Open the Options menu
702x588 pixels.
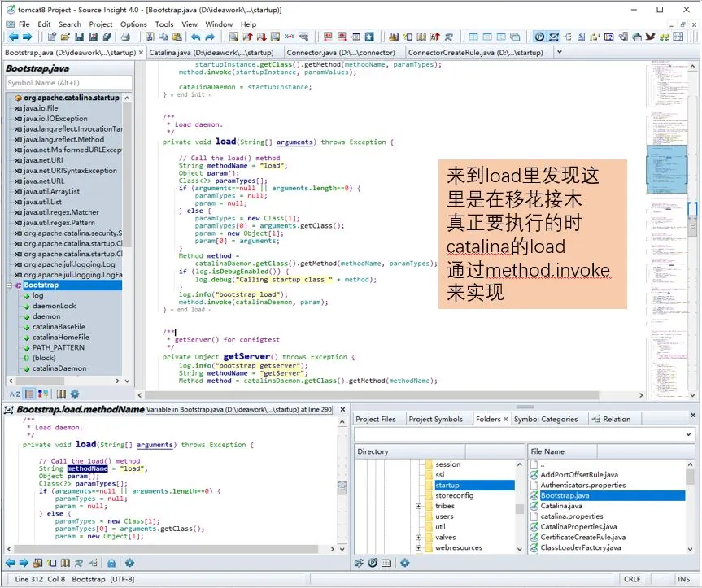pyautogui.click(x=133, y=24)
